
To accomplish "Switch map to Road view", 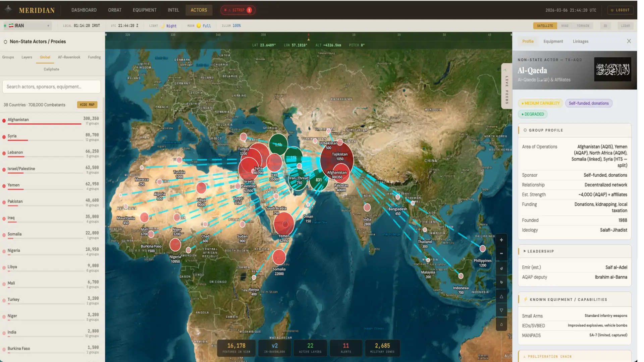I will pyautogui.click(x=565, y=26).
